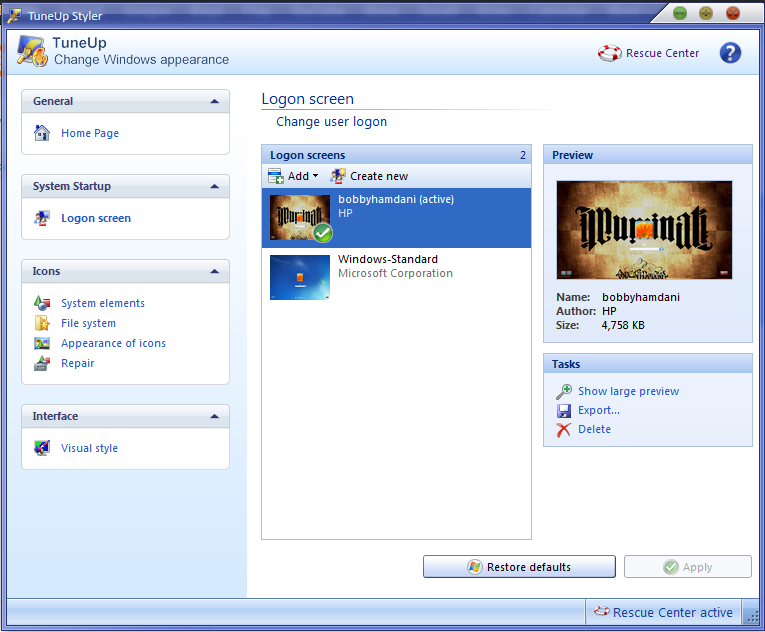This screenshot has height=632, width=765.
Task: Click the Rescue Center lifebuoy icon in header
Action: click(x=609, y=53)
